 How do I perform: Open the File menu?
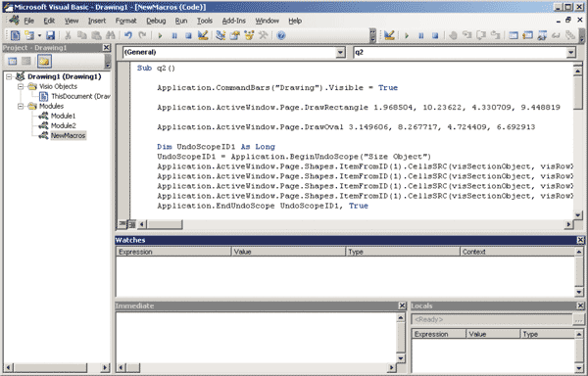[x=28, y=21]
